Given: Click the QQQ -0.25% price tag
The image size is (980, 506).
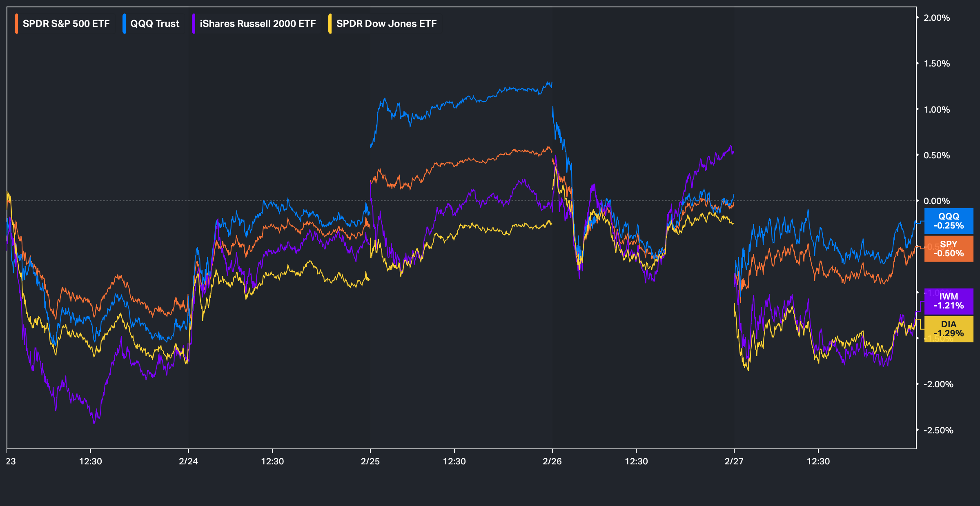Looking at the screenshot, I should pos(949,221).
